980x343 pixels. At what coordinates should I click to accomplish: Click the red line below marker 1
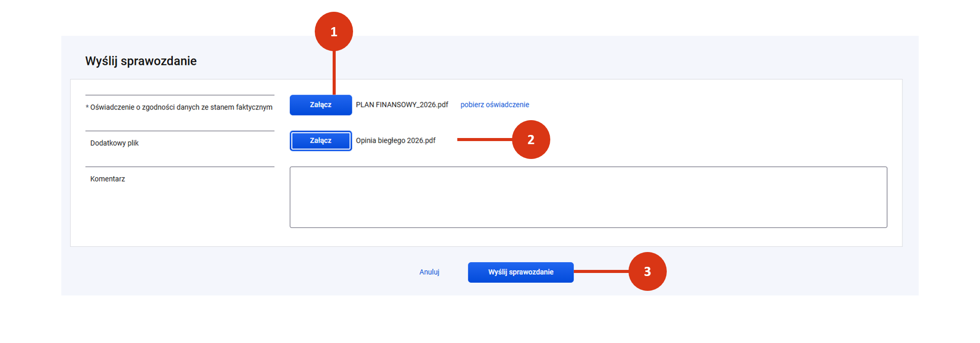334,73
